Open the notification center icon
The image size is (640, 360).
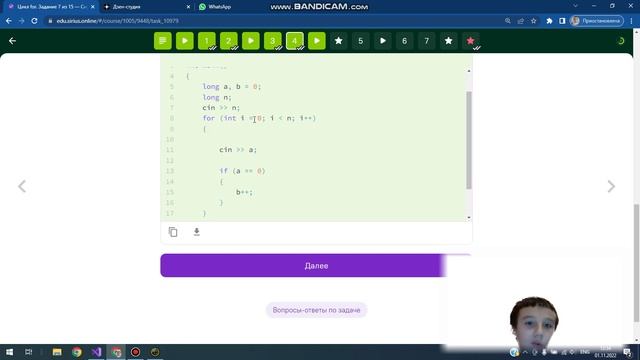pos(627,352)
